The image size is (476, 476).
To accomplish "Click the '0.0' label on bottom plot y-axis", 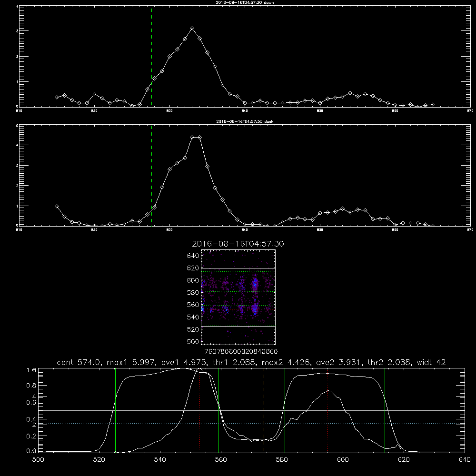I will pos(31,451).
